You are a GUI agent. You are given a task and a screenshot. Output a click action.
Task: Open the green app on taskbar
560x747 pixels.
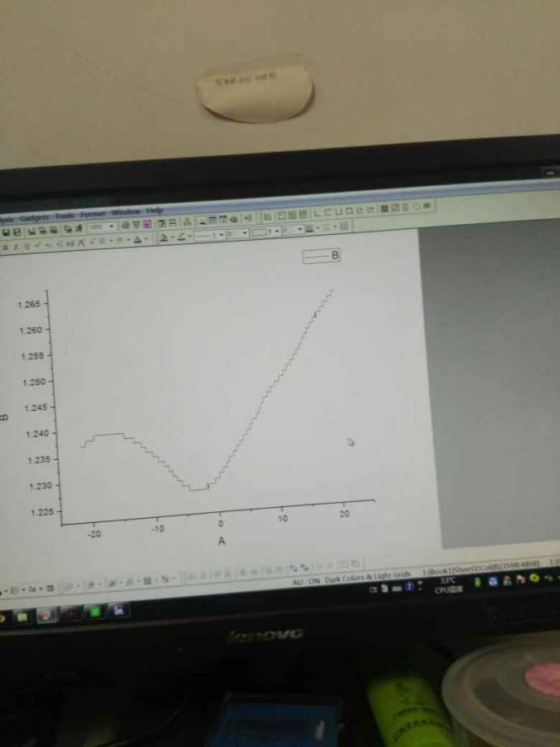click(95, 613)
